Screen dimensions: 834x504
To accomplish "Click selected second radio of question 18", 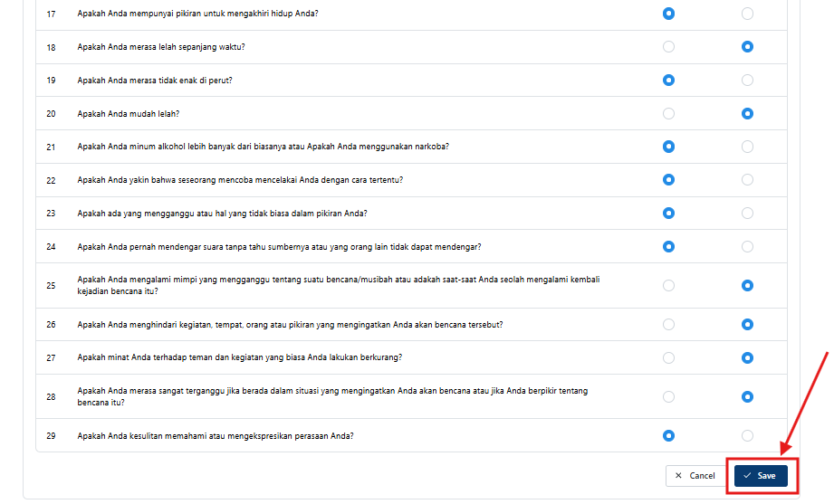I will [747, 47].
